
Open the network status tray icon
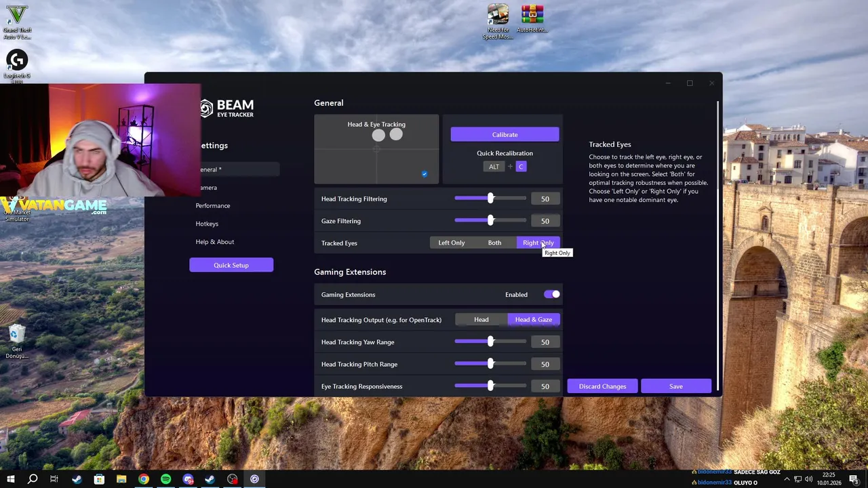[x=798, y=479]
